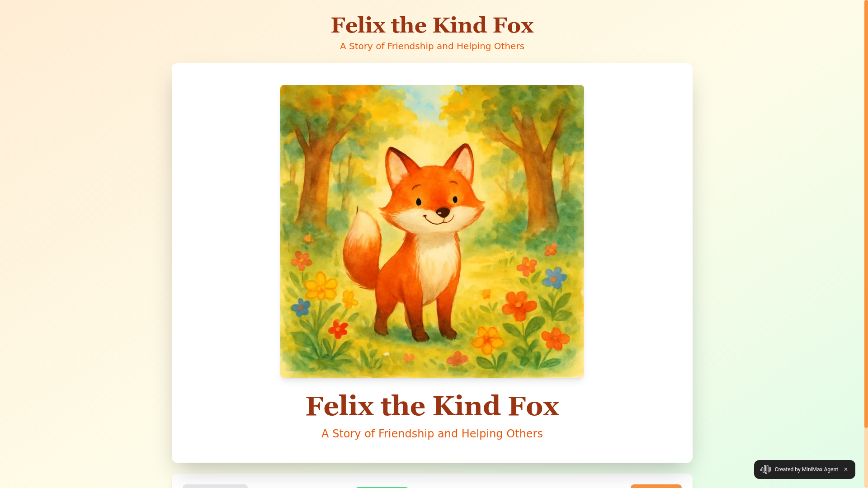Click the MiniMax waveform logo icon

[x=765, y=469]
